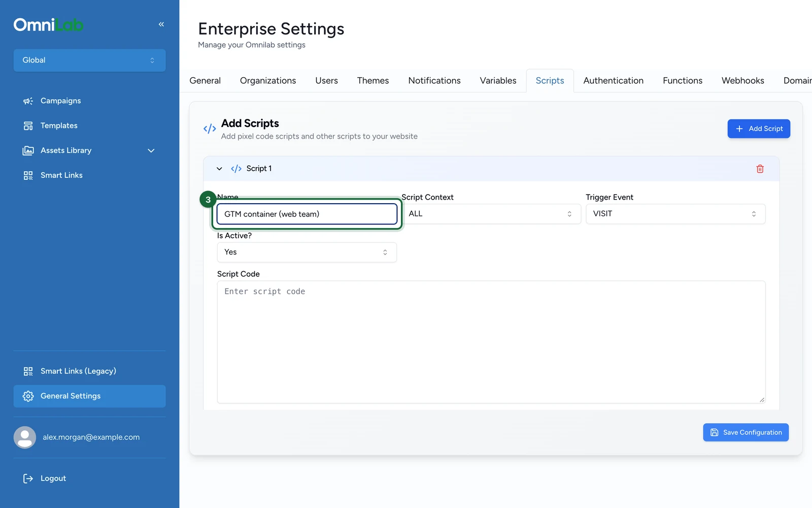Screen dimensions: 812x508
Task: Switch to the General tab
Action: pyautogui.click(x=205, y=81)
